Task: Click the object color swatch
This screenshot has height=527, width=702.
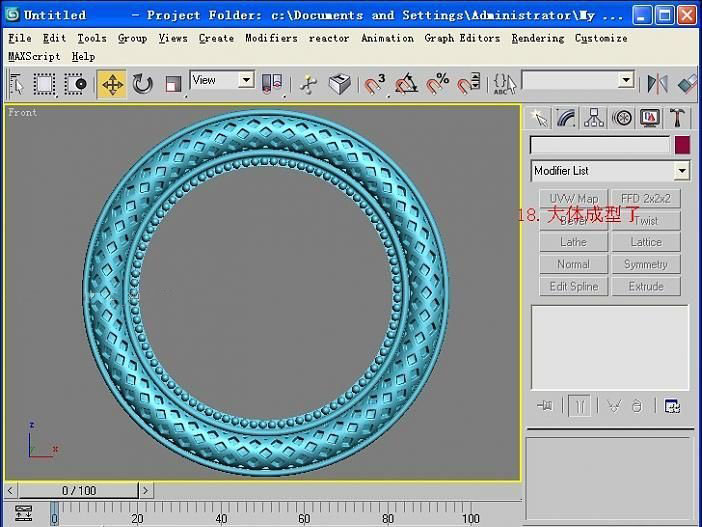Action: pos(682,145)
